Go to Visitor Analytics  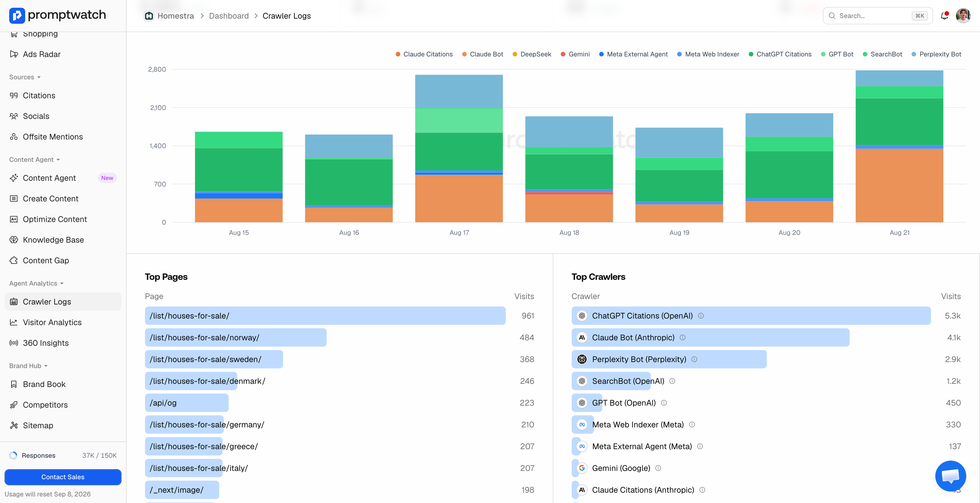pos(63,322)
